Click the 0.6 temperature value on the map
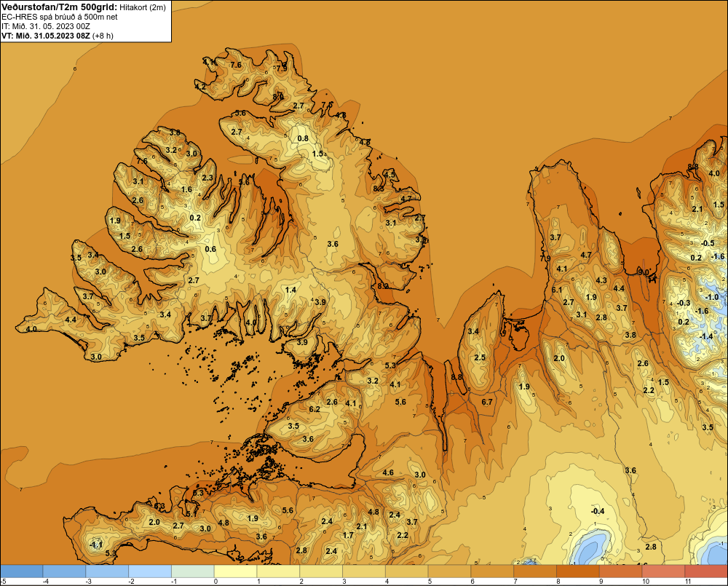728x586 pixels. [x=210, y=249]
